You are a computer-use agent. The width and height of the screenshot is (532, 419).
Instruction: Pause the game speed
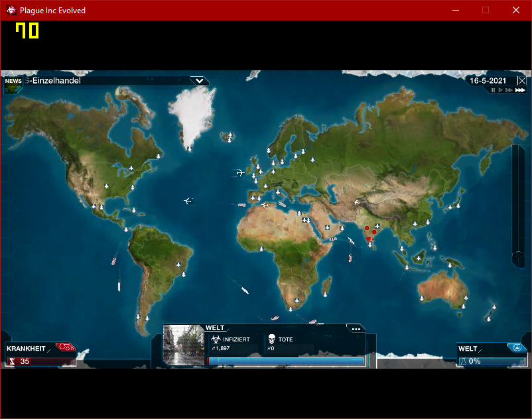493,90
